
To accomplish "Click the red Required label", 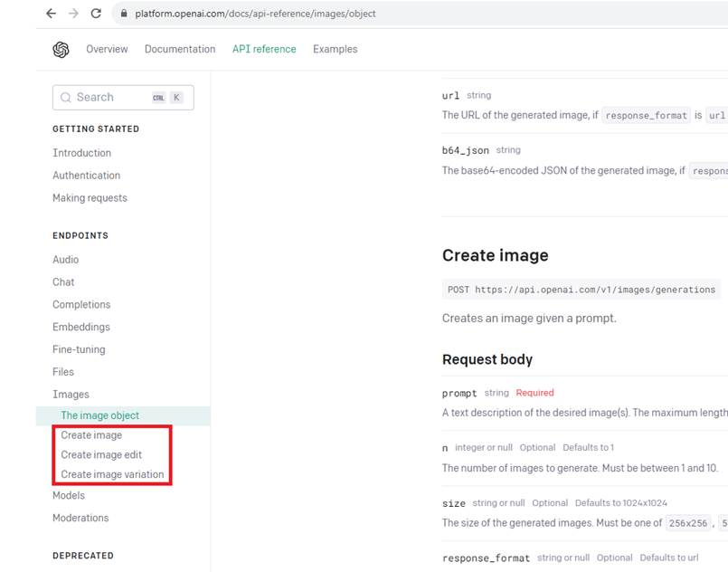I will (x=534, y=393).
